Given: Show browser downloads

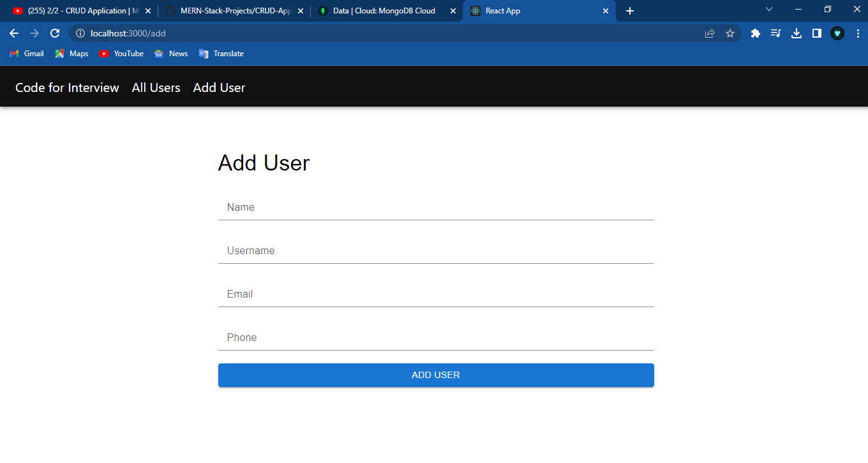Looking at the screenshot, I should pyautogui.click(x=797, y=33).
